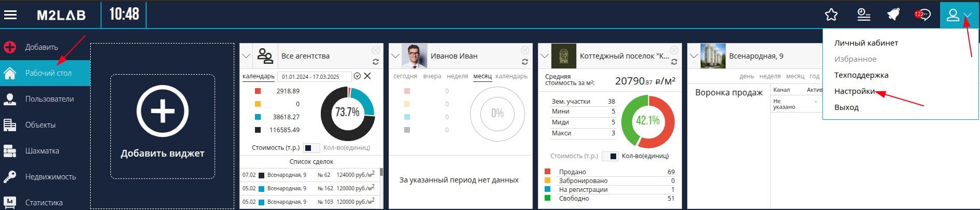
Task: Select месяц tab in Иванов Иван widget
Action: (482, 76)
